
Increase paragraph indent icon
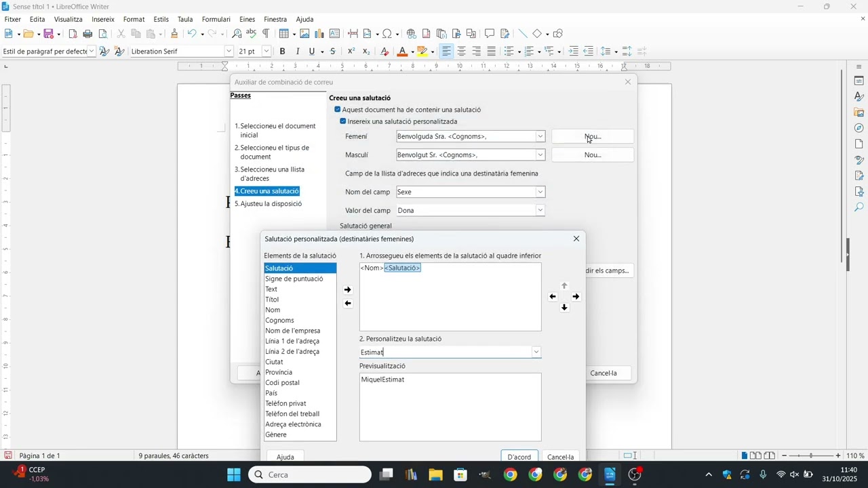click(x=574, y=52)
